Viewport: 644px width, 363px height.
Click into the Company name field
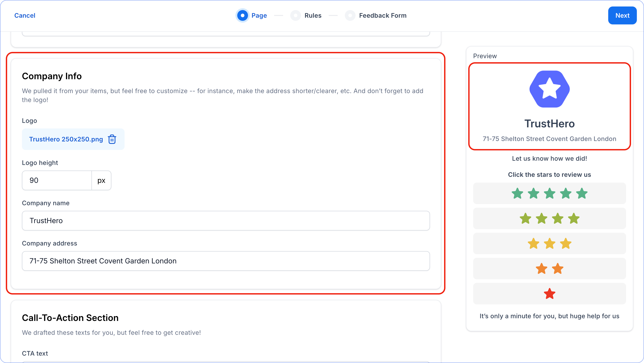(225, 221)
